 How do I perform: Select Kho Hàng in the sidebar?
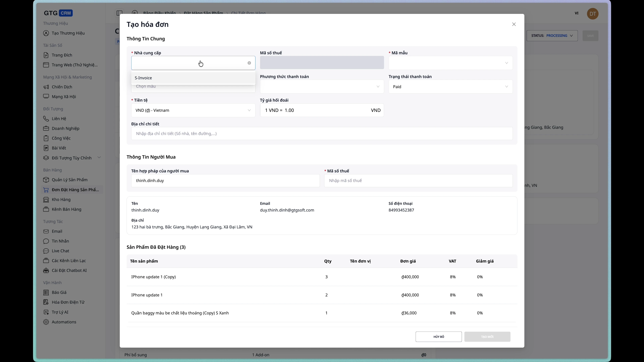[x=61, y=199]
